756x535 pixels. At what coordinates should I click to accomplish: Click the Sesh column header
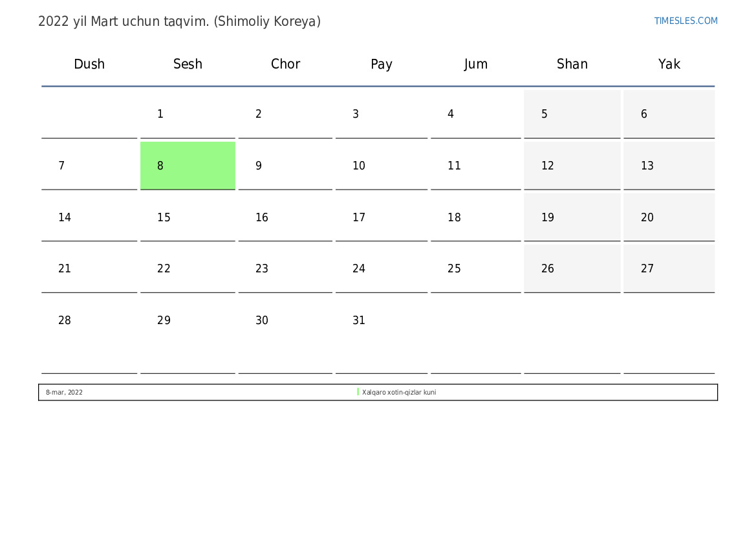[188, 63]
